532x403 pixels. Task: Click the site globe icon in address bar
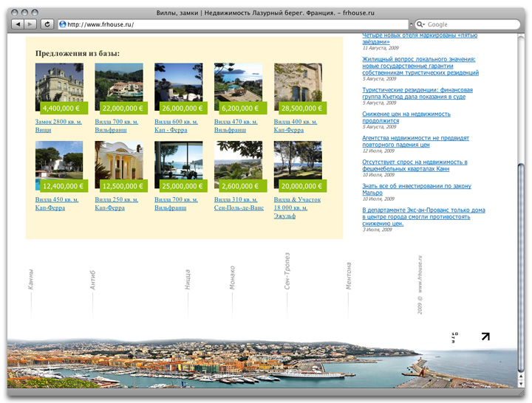[x=63, y=24]
